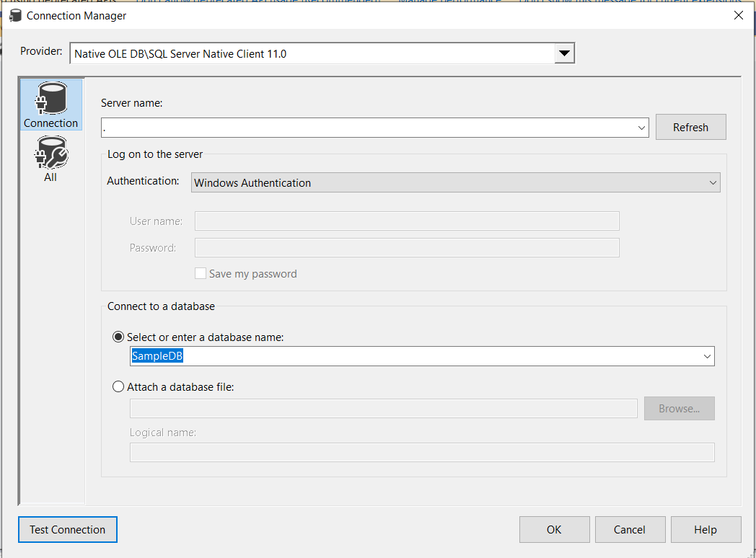Expand the Authentication combo box

(713, 183)
